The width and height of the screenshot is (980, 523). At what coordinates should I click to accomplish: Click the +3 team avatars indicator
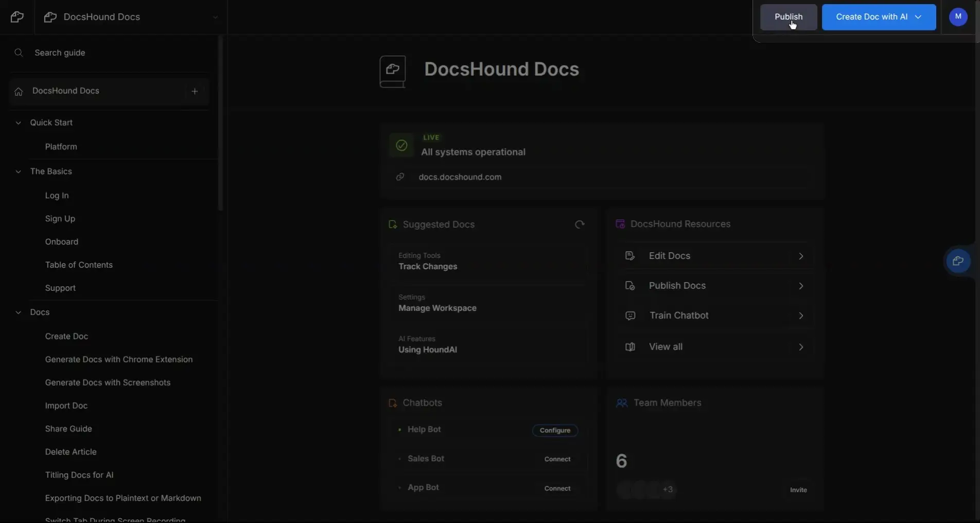click(x=668, y=490)
